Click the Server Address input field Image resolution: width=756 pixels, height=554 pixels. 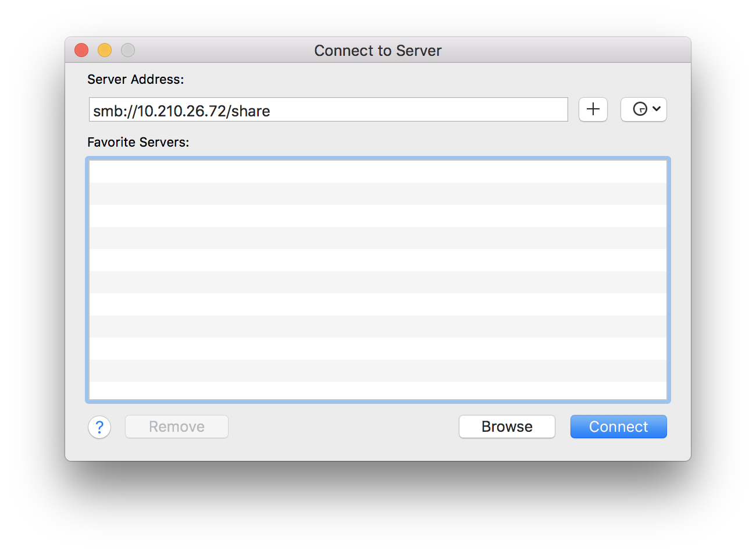point(328,109)
